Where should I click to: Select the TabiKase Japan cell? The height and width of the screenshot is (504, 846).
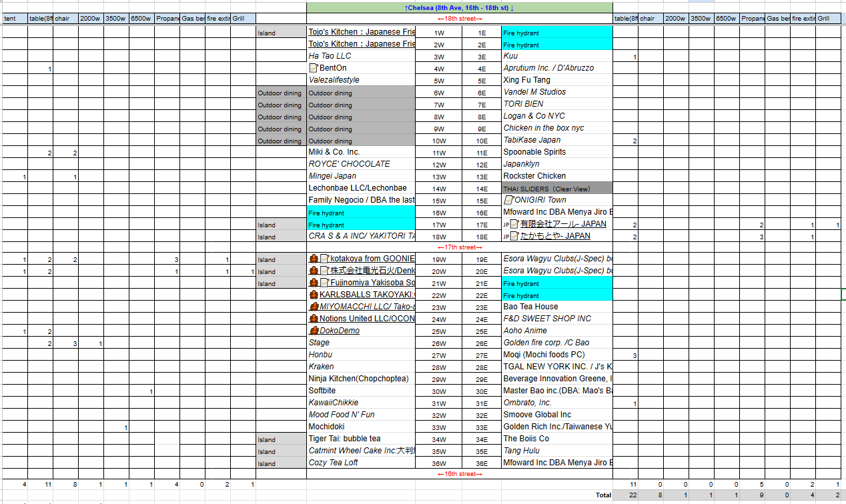click(557, 140)
